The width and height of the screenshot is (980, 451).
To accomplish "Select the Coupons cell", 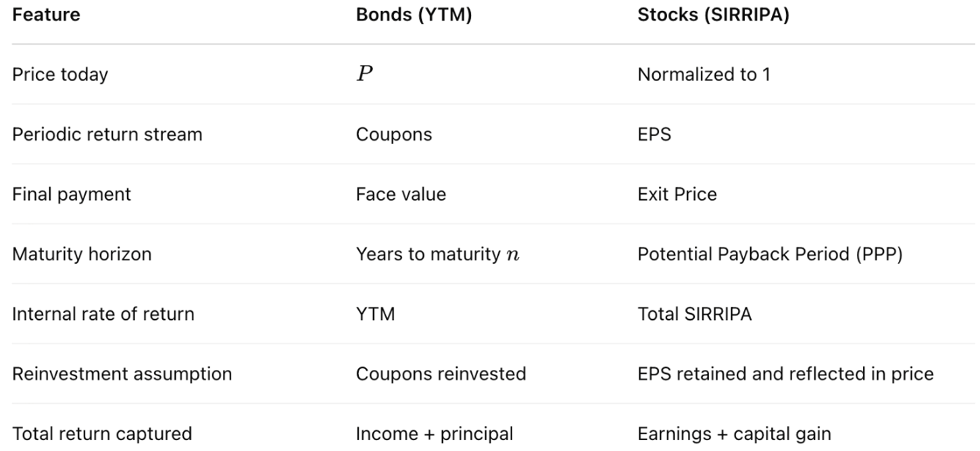I will [394, 134].
